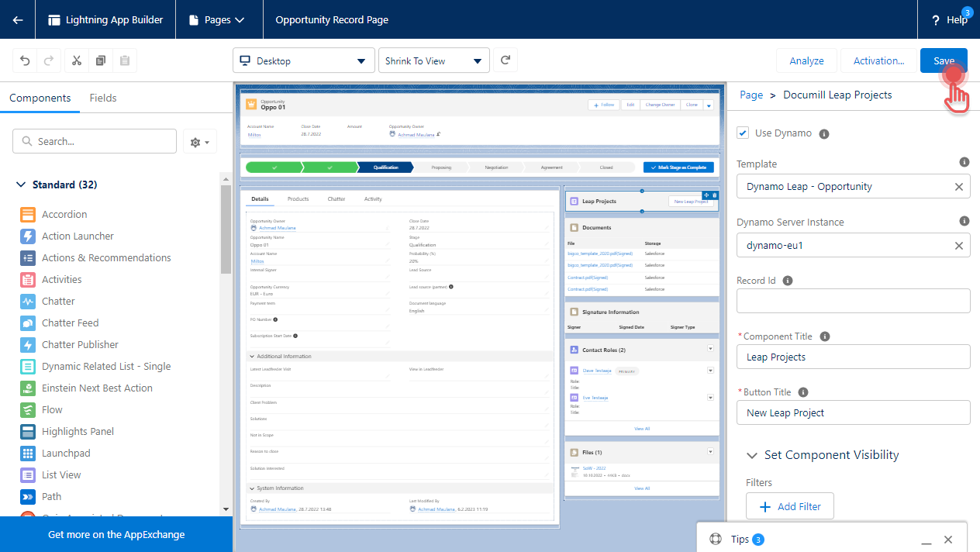
Task: Open the Pages menu
Action: pos(219,19)
